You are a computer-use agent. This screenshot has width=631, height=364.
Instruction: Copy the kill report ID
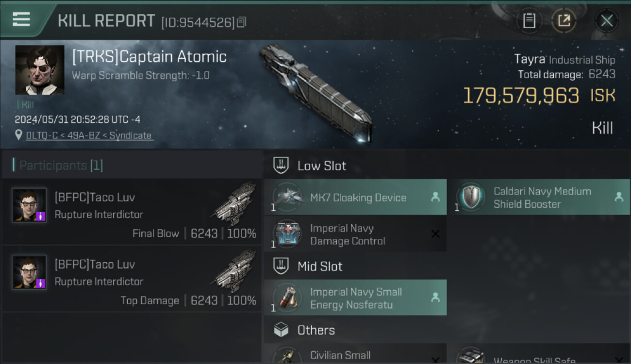pyautogui.click(x=242, y=22)
